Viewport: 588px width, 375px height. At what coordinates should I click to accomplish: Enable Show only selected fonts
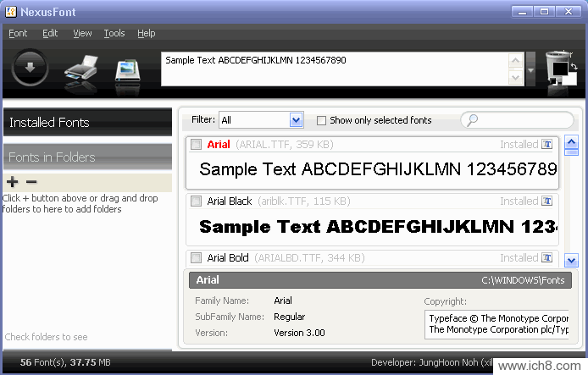[321, 121]
